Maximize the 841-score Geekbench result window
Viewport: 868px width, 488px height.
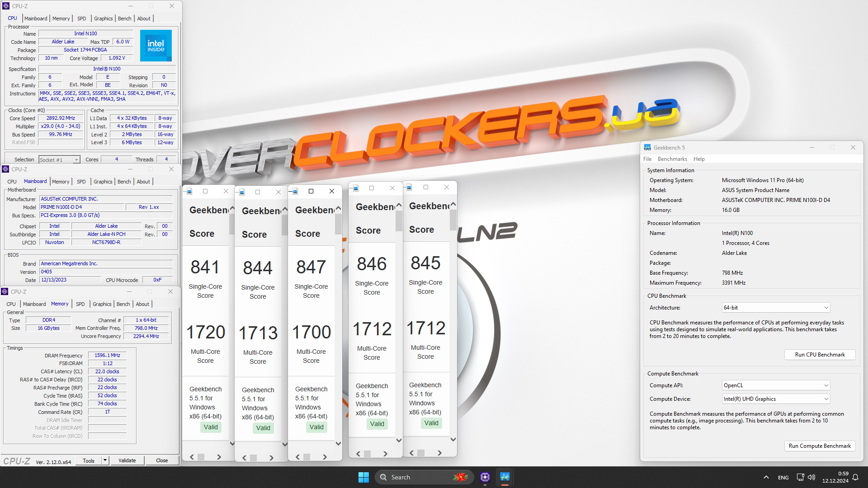(205, 191)
